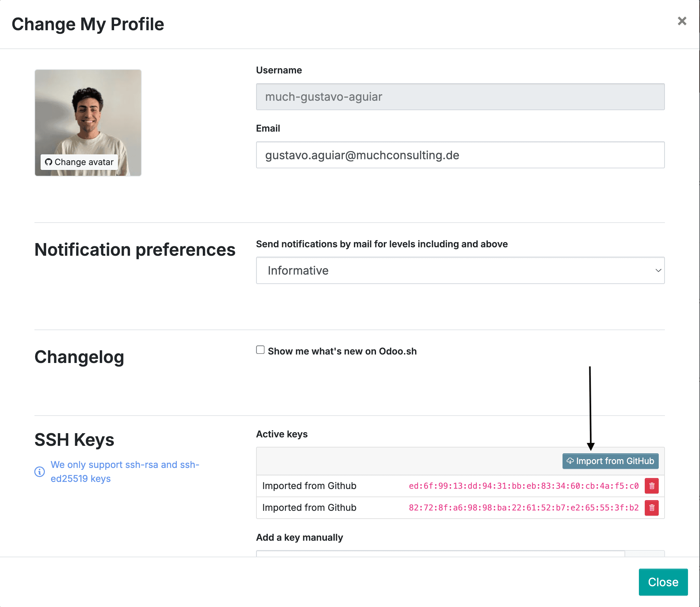Select fingerprint 82:72:8f:a6:98:98:ba:22:61:52:b7:e2:65:55:3f:b2
700x607 pixels.
[x=524, y=508]
